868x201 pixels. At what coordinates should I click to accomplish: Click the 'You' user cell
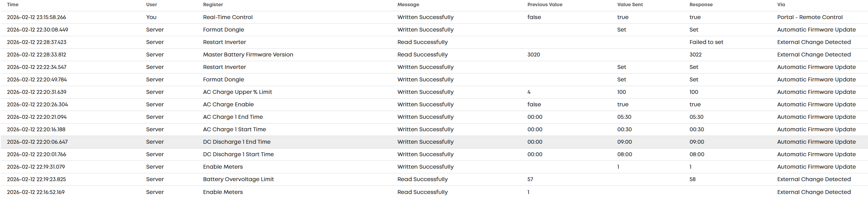(151, 17)
